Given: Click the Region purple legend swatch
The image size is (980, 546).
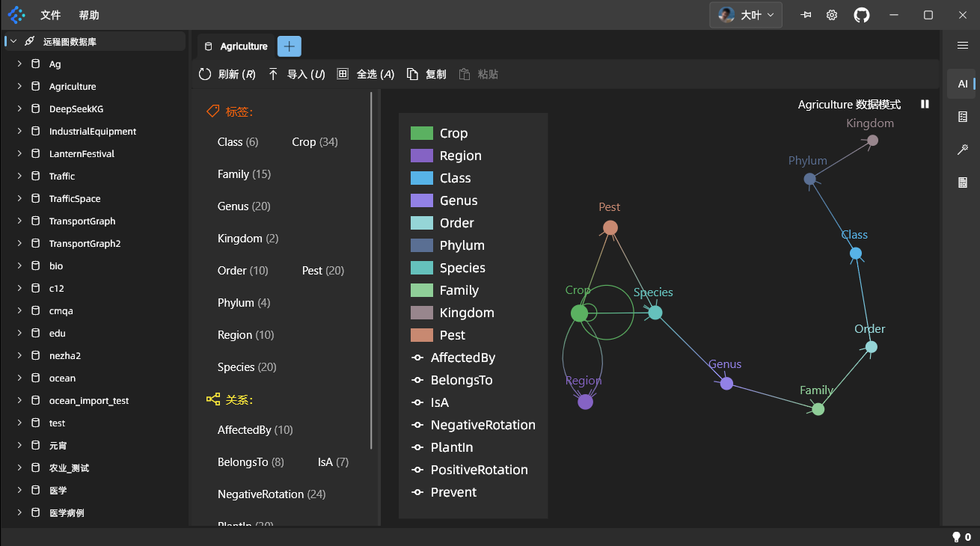Looking at the screenshot, I should (422, 156).
